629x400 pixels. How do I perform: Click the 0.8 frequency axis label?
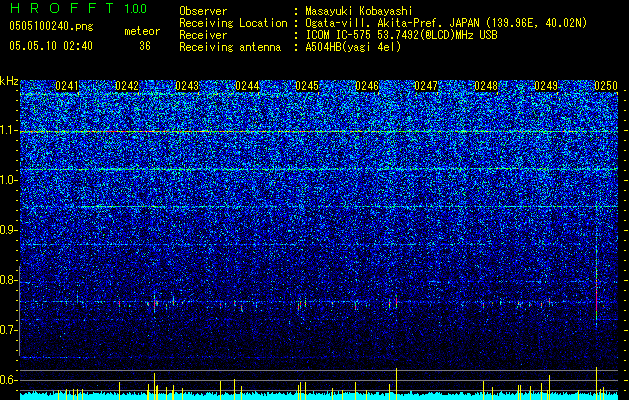click(9, 280)
